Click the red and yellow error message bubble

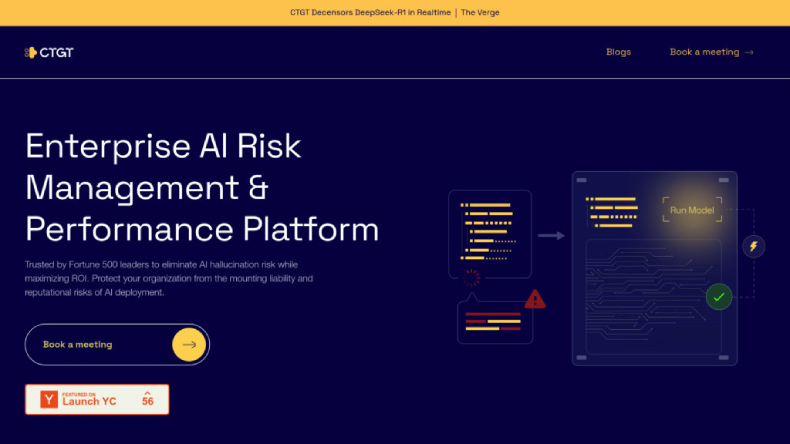[x=492, y=322]
